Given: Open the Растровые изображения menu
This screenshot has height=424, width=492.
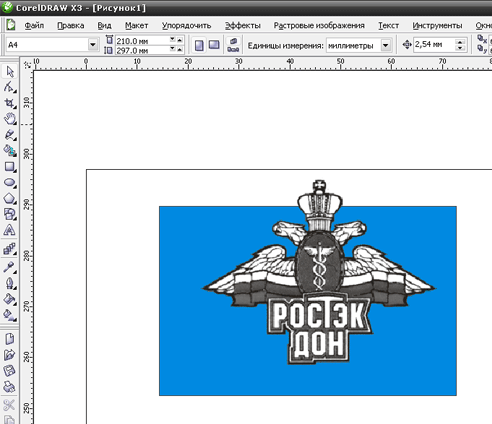Looking at the screenshot, I should coord(319,25).
